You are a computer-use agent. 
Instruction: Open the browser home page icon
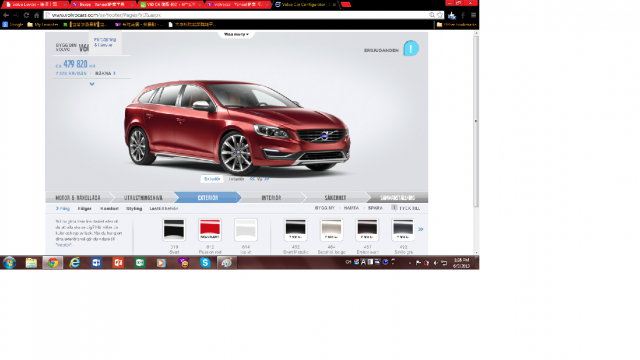[x=37, y=15]
